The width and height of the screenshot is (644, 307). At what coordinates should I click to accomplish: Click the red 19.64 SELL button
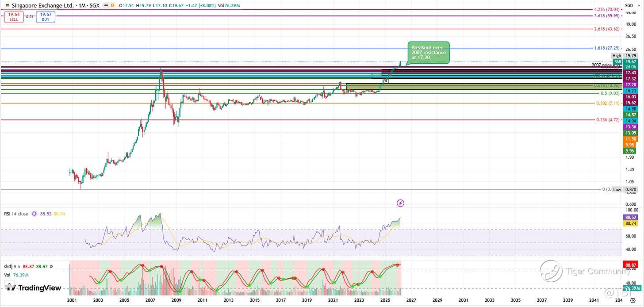coord(13,17)
